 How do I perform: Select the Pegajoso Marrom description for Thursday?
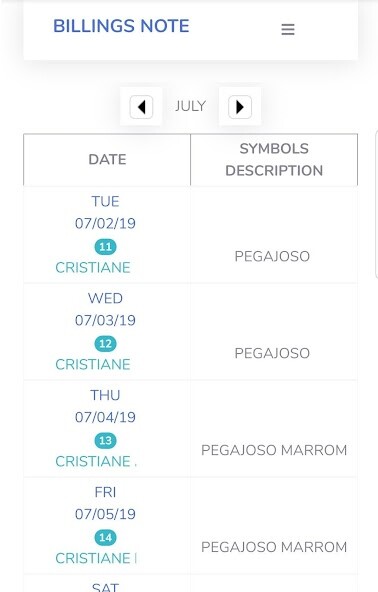pyautogui.click(x=274, y=450)
